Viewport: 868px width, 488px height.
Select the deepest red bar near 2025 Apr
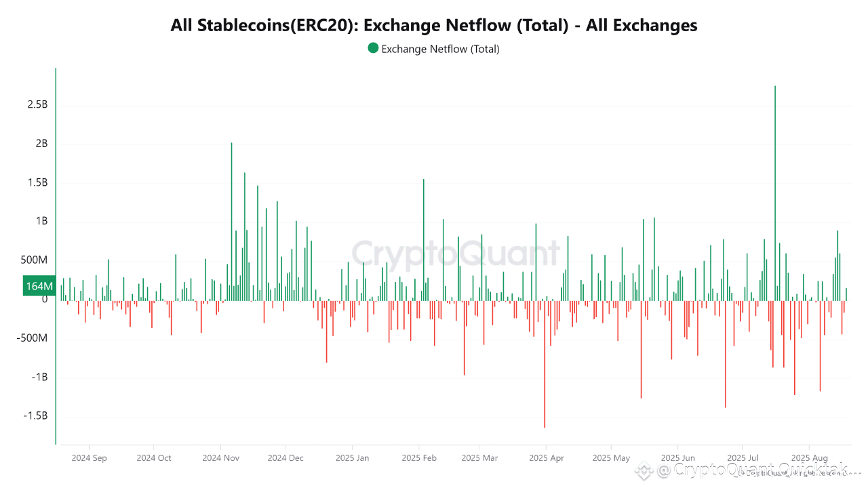click(545, 363)
